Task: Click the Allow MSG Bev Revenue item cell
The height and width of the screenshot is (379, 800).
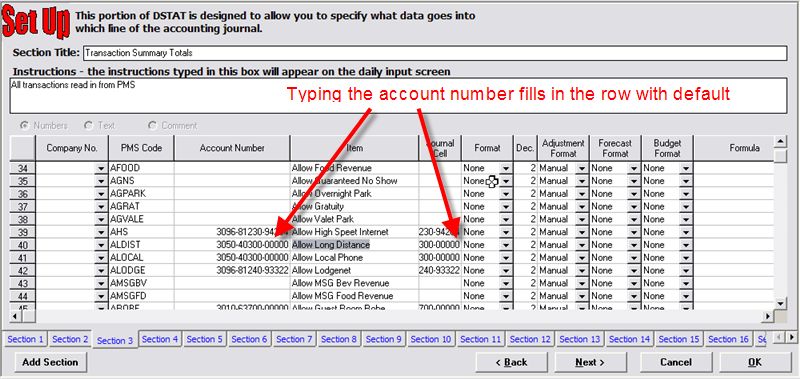Action: 355,283
